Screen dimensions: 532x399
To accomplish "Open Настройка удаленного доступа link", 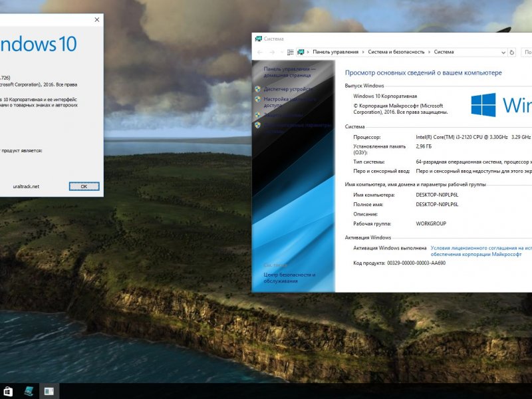I will point(289,102).
